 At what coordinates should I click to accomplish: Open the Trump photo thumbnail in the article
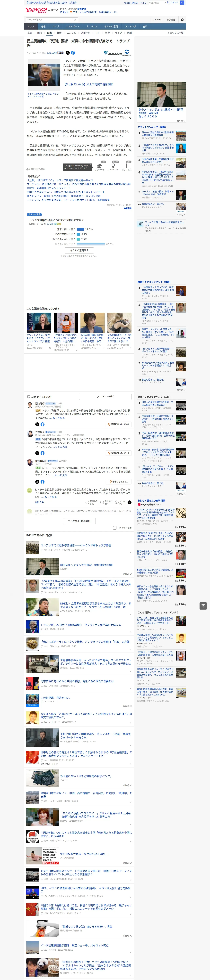click(x=44, y=75)
